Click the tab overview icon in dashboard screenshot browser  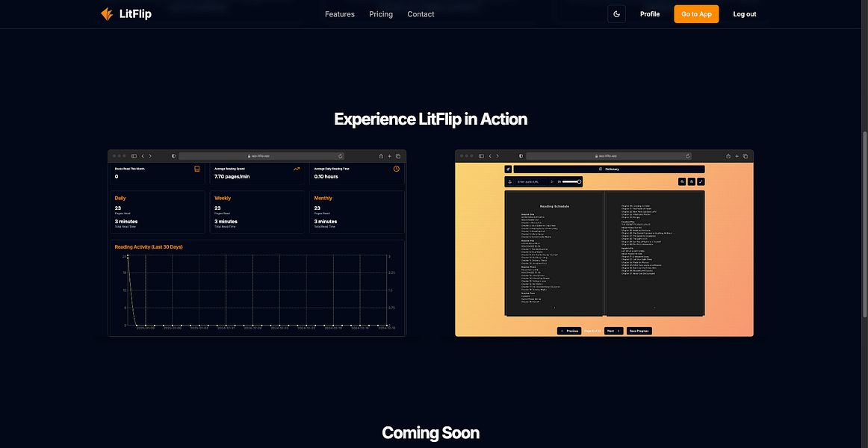click(398, 156)
